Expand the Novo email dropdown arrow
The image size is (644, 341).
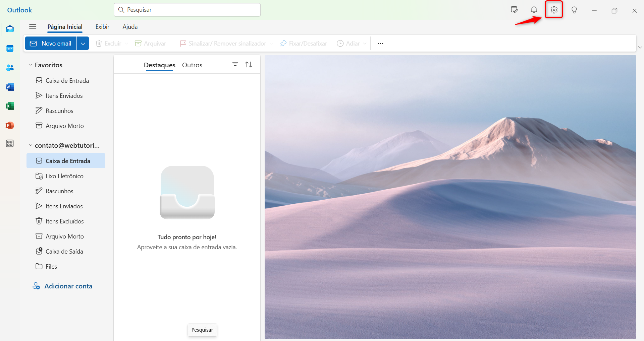tap(83, 44)
